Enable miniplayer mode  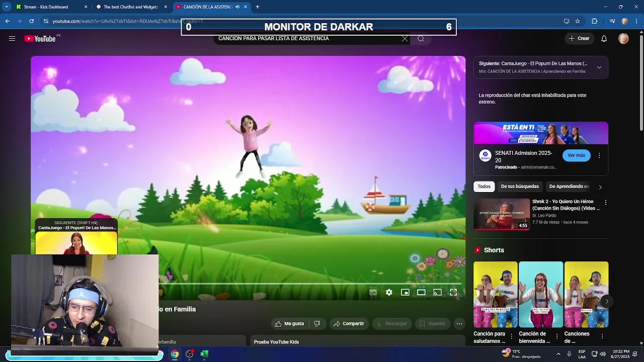click(405, 292)
